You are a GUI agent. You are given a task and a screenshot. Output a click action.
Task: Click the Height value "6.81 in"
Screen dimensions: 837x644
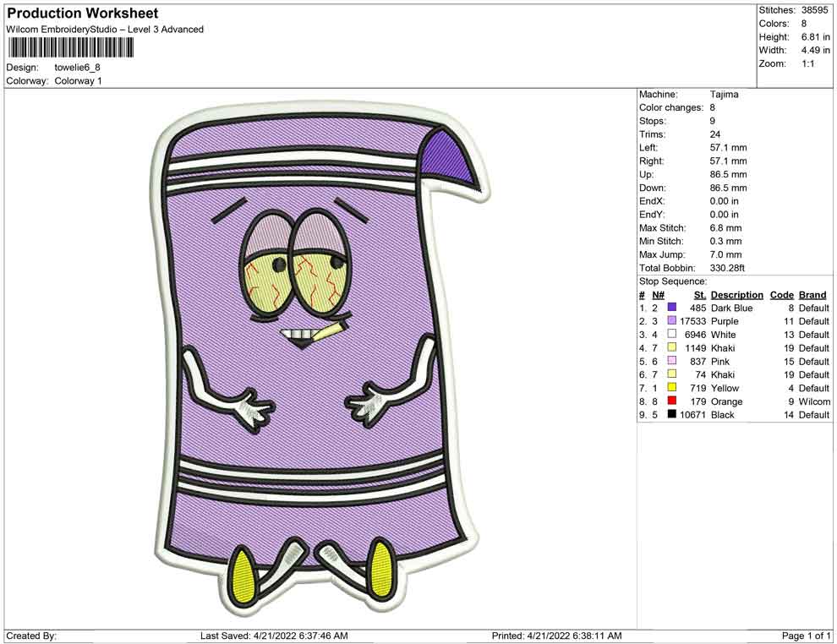coord(815,37)
